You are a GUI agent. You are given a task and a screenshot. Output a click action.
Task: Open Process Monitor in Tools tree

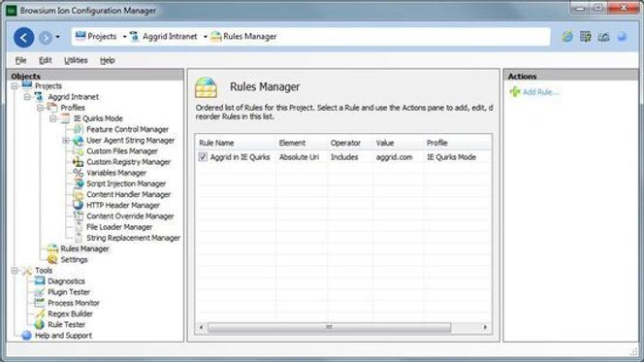click(x=74, y=303)
